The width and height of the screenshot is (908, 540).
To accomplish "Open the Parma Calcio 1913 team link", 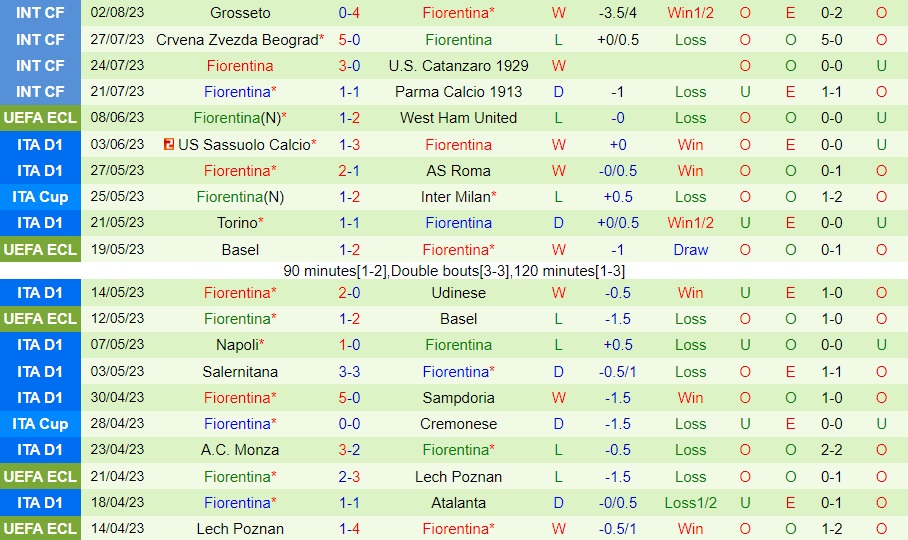I will 458,92.
